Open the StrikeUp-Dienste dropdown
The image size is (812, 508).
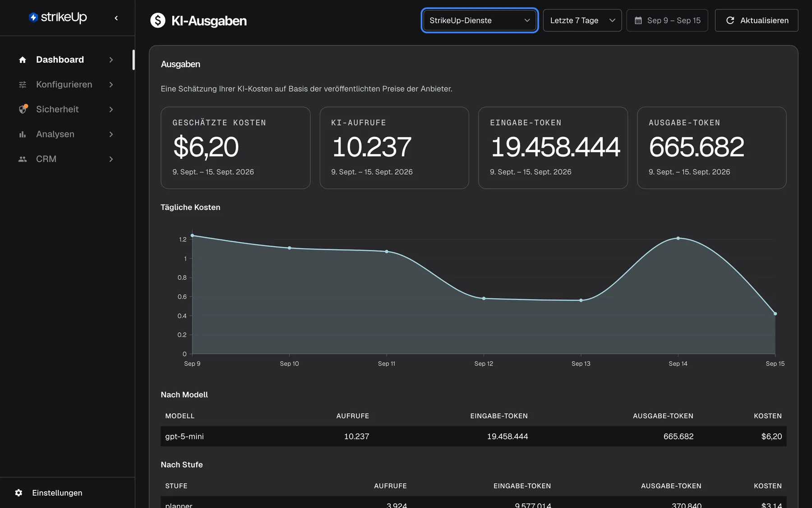tap(480, 20)
